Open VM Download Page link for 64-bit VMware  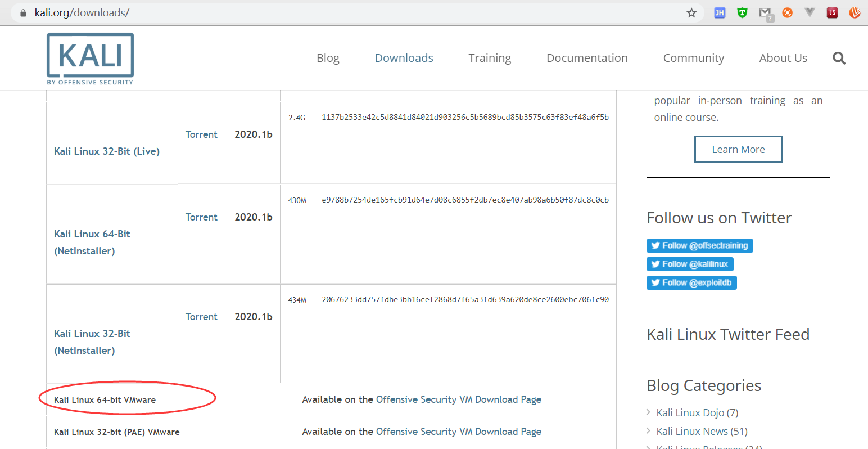(459, 399)
